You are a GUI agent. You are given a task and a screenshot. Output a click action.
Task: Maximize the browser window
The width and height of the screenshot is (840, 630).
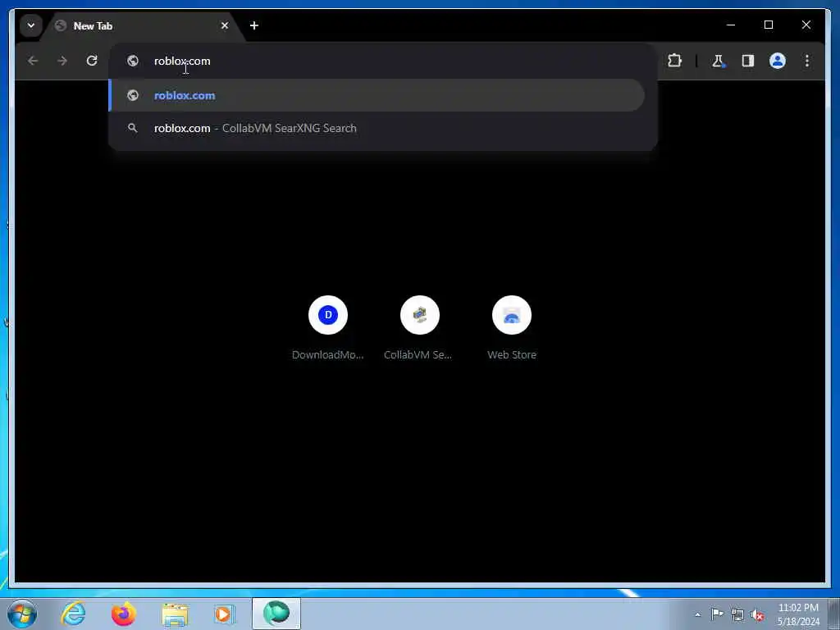click(x=769, y=25)
